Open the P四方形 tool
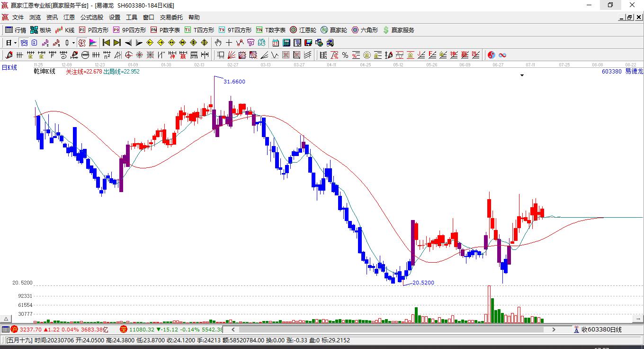 point(94,30)
